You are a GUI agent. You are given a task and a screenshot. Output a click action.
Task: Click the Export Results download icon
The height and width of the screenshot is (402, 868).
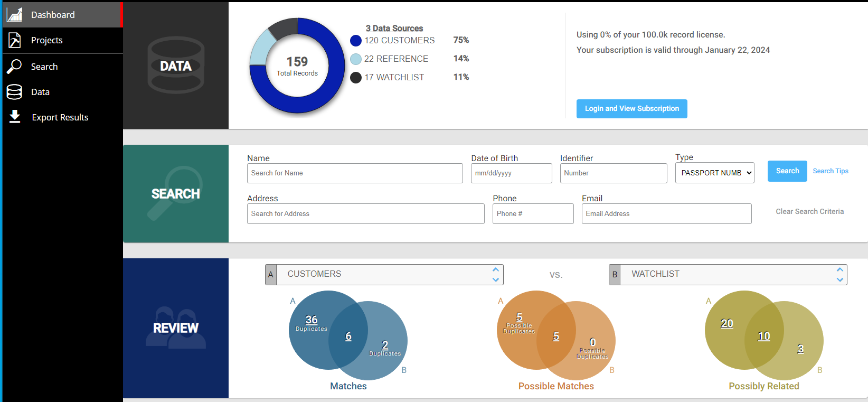pos(15,117)
